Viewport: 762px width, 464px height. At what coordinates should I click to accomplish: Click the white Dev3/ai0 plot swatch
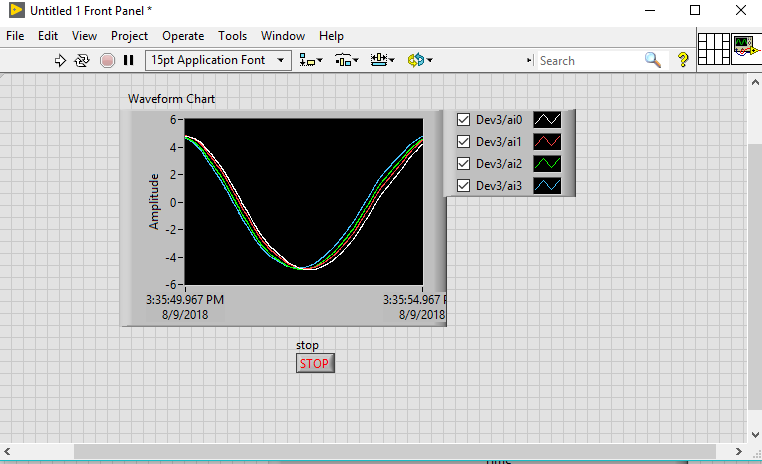[x=547, y=120]
